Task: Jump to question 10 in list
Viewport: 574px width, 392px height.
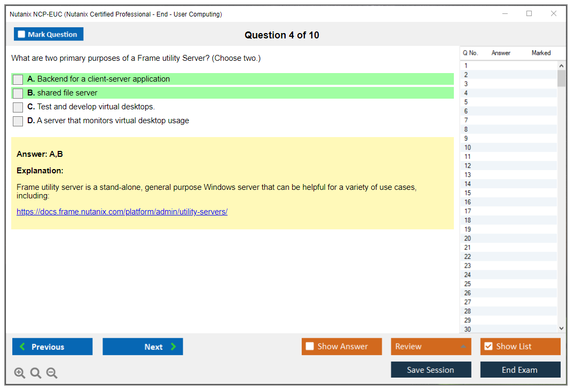Action: point(468,148)
